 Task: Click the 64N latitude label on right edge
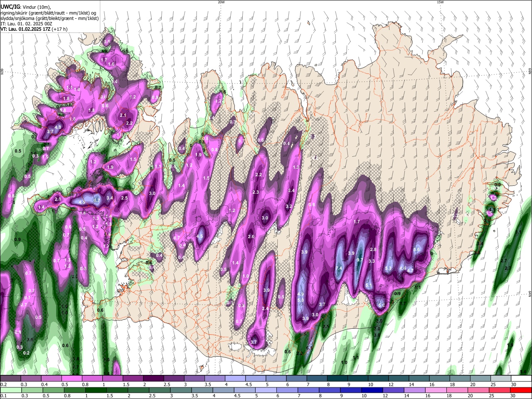coord(530,294)
